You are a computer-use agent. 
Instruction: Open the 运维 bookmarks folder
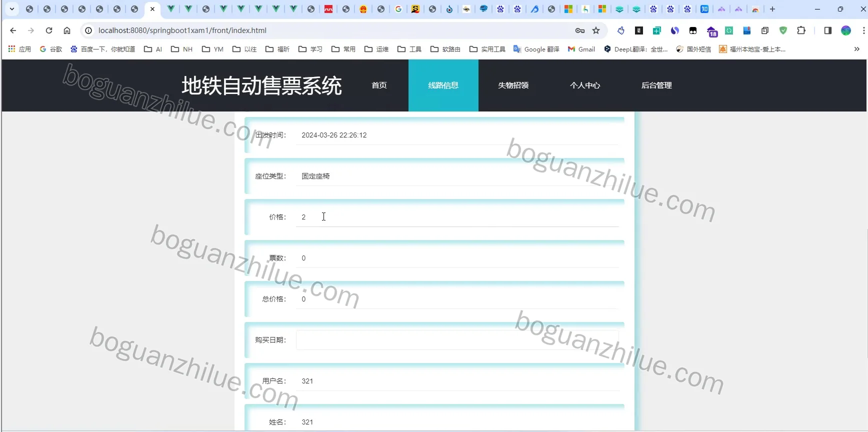[376, 49]
